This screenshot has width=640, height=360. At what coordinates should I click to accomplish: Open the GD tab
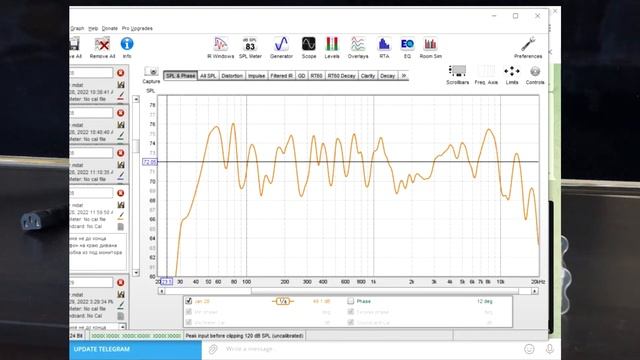tap(301, 76)
